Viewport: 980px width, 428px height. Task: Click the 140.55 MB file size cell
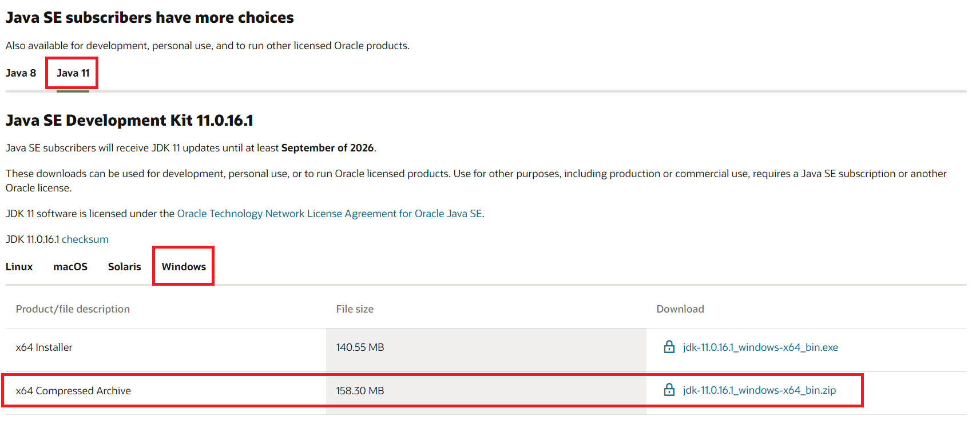point(360,347)
